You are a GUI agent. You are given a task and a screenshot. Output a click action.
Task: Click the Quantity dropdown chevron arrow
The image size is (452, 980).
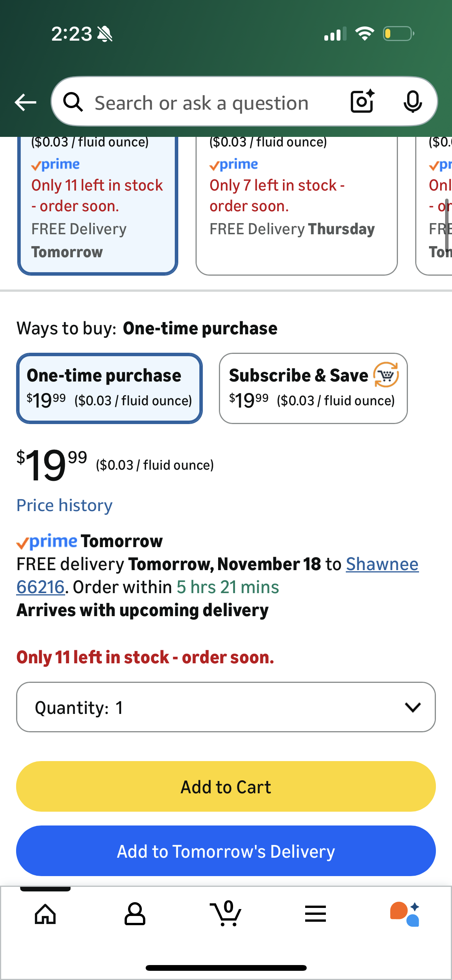[x=413, y=707]
